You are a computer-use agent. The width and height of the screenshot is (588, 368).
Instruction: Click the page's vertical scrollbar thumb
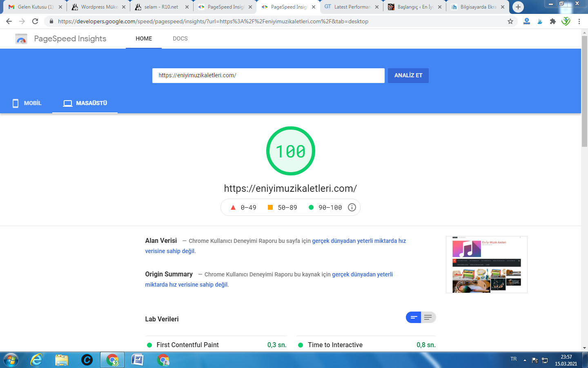pyautogui.click(x=584, y=91)
